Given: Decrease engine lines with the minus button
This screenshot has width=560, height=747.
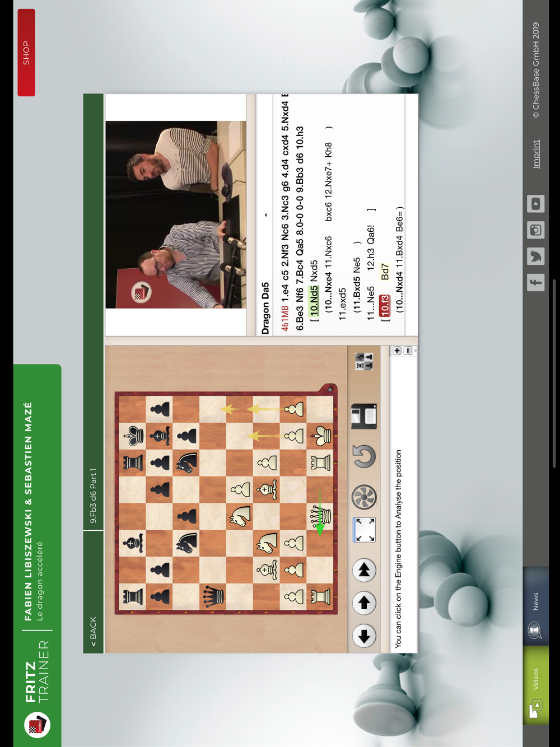Looking at the screenshot, I should point(408,351).
